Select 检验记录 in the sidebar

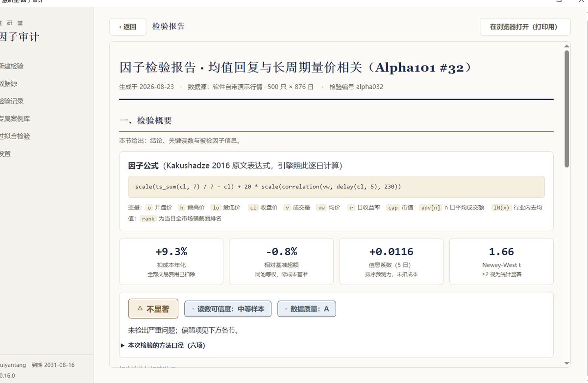click(12, 101)
